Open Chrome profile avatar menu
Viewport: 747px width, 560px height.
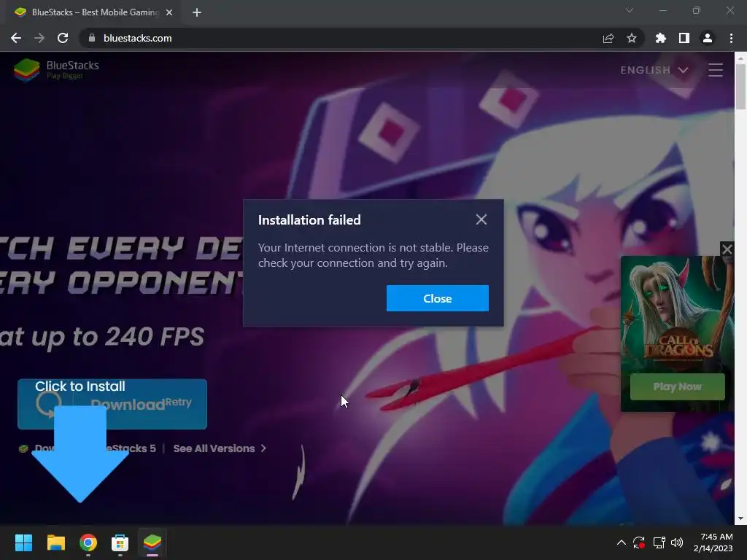pos(708,38)
